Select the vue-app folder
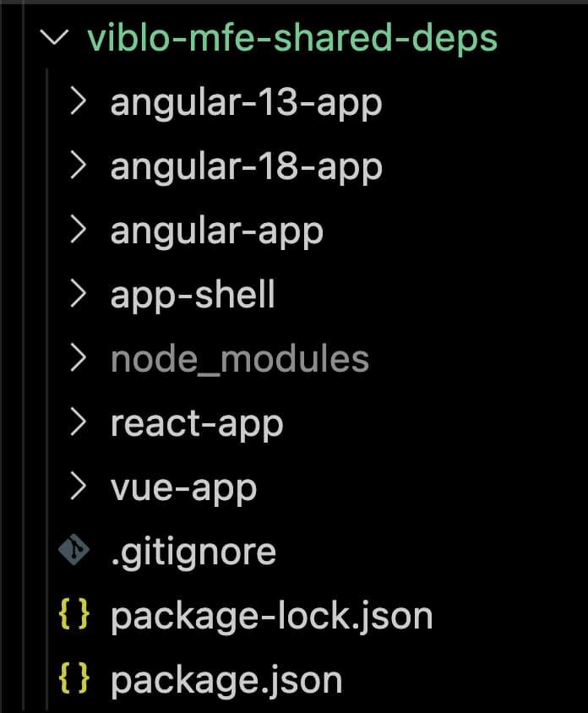 182,487
